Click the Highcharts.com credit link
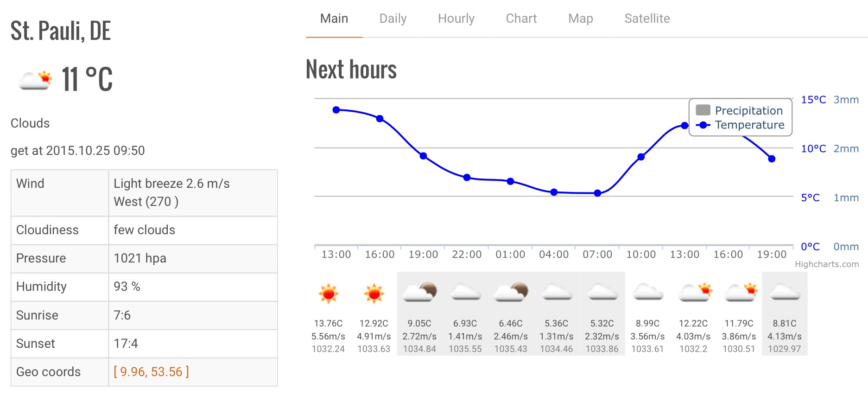Image resolution: width=868 pixels, height=403 pixels. pyautogui.click(x=826, y=264)
